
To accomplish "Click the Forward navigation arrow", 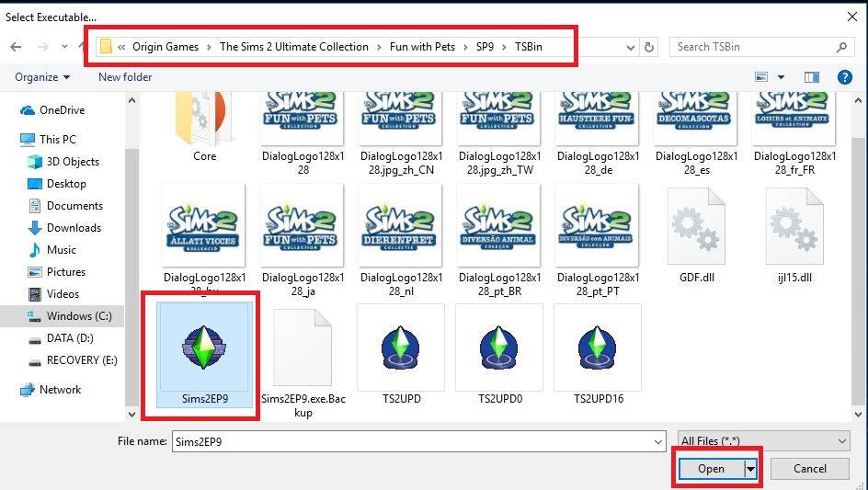I will pyautogui.click(x=42, y=47).
